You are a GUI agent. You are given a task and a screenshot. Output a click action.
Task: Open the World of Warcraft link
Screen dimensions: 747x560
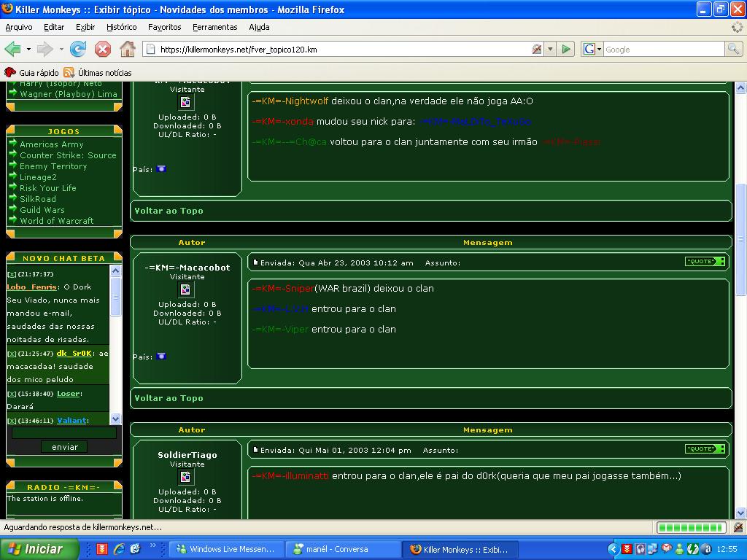(x=56, y=221)
